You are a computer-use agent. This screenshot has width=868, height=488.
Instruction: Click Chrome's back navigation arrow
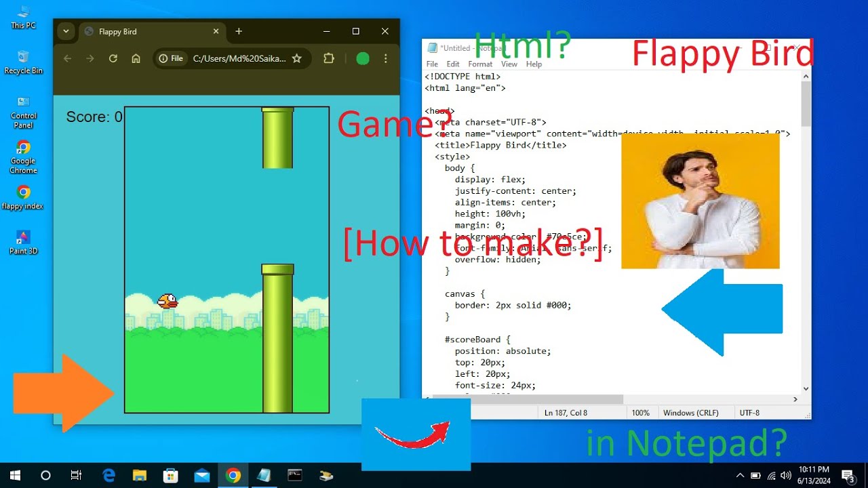point(67,58)
